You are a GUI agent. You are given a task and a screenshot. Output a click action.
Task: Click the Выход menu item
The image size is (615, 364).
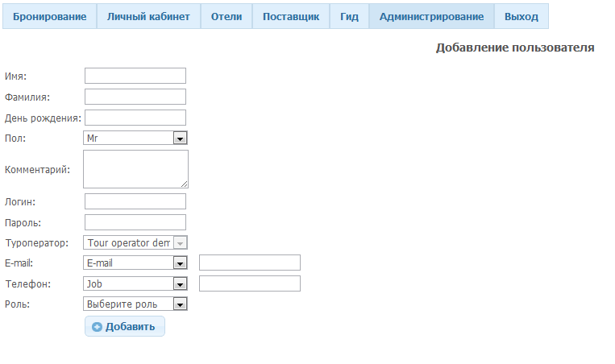[521, 17]
